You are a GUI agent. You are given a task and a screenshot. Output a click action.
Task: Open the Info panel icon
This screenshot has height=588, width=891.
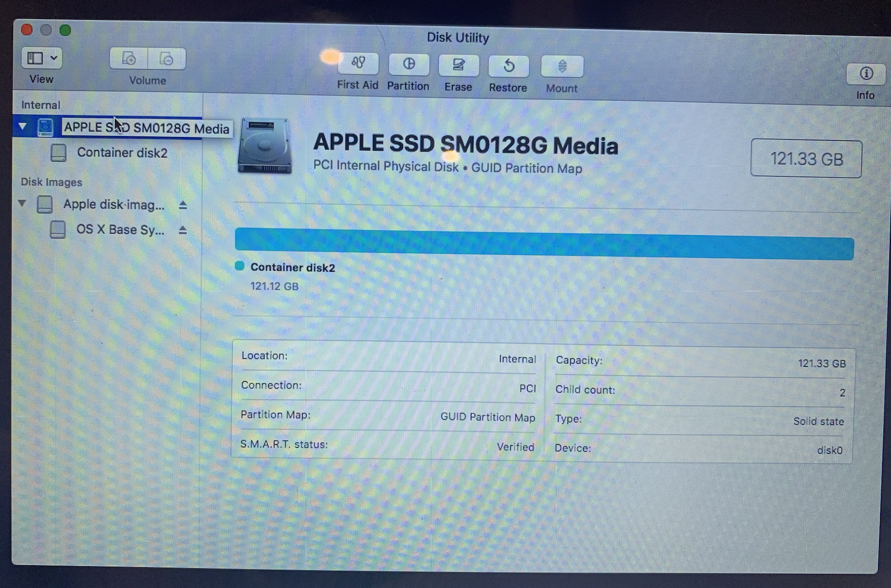tap(866, 74)
